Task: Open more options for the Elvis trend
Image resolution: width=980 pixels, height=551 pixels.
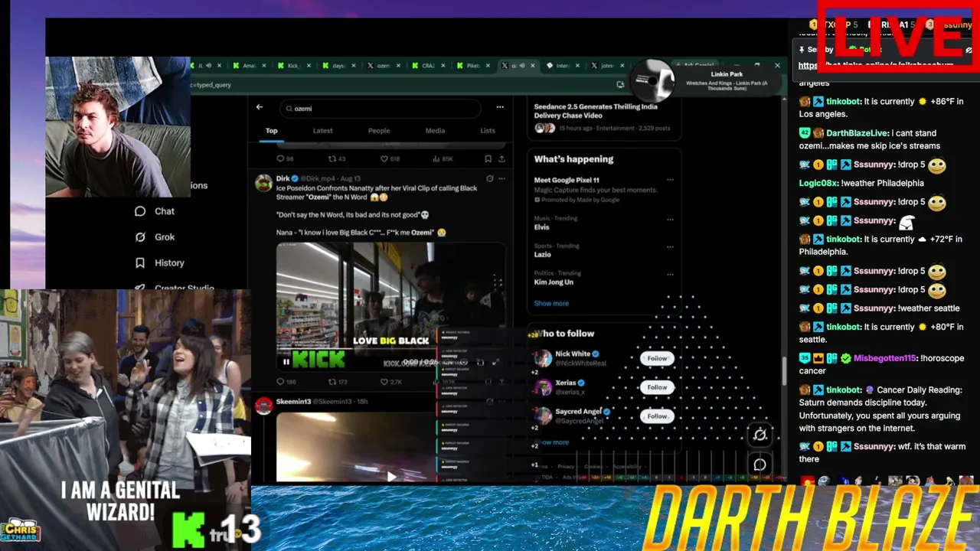Action: point(670,220)
